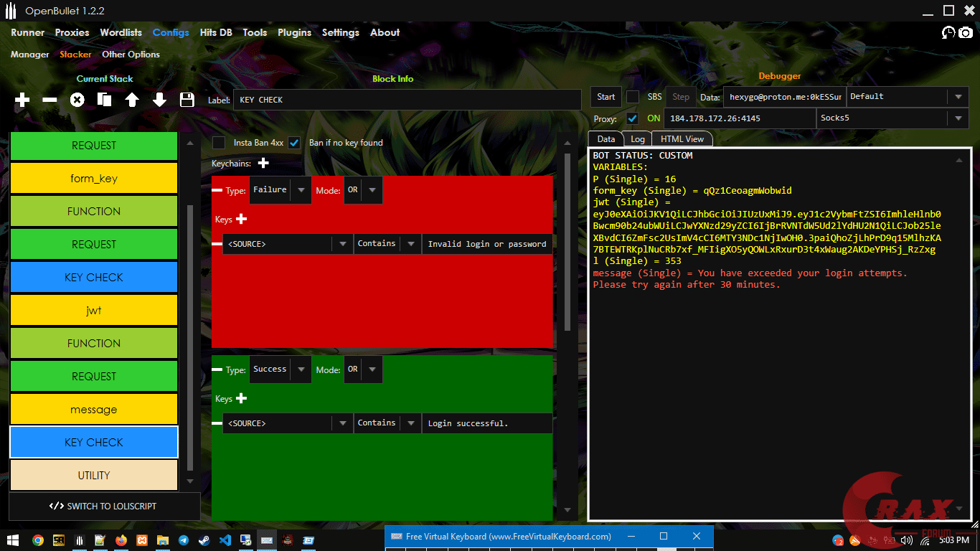Show the HTML View tab
This screenshot has height=551, width=980.
pos(682,139)
